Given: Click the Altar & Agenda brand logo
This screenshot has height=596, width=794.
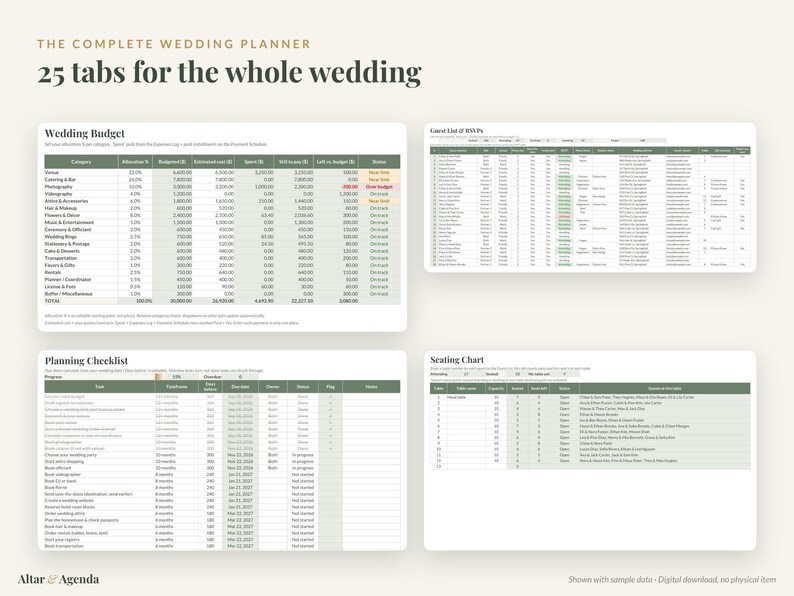Looking at the screenshot, I should click(x=58, y=579).
